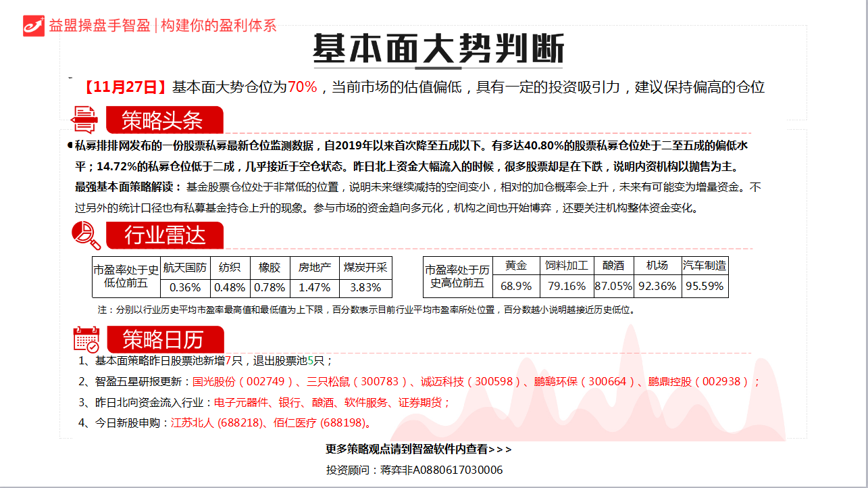The height and width of the screenshot is (488, 868).
Task: Select the 行业雷达 red section header
Action: point(163,236)
